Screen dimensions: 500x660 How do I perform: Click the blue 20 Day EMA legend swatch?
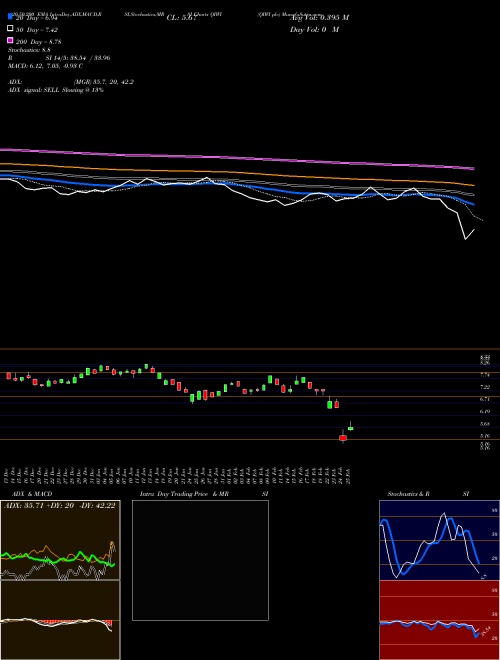point(10,17)
